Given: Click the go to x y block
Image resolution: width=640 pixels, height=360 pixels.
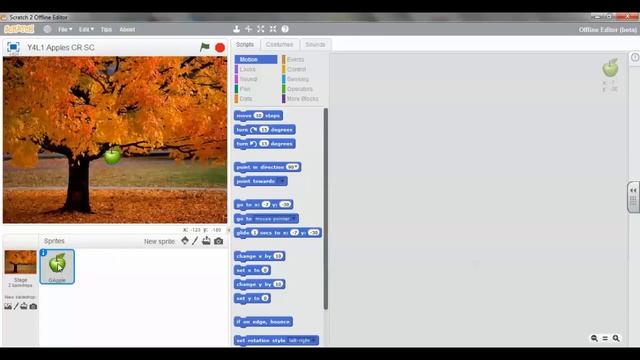Looking at the screenshot, I should (x=264, y=204).
